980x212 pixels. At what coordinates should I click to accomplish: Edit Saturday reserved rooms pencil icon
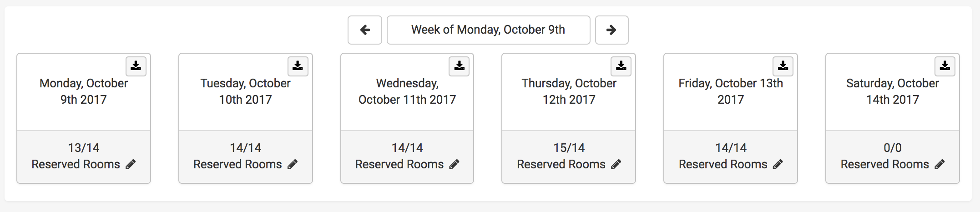tap(940, 164)
